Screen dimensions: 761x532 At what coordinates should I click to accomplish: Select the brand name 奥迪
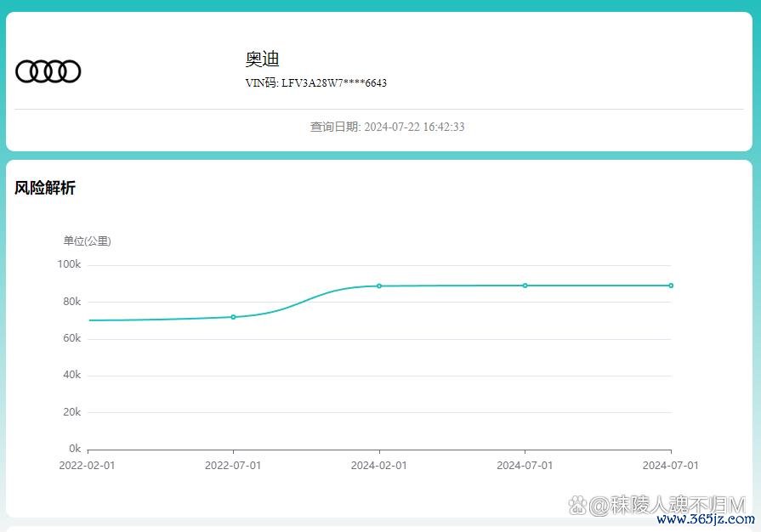point(262,59)
